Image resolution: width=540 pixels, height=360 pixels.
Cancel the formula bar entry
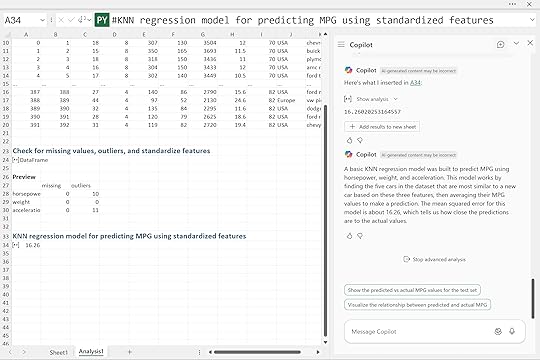tap(61, 20)
